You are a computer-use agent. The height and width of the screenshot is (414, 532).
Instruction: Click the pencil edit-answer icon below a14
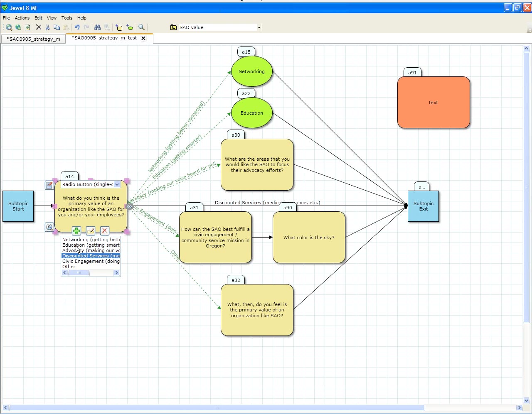pyautogui.click(x=90, y=231)
